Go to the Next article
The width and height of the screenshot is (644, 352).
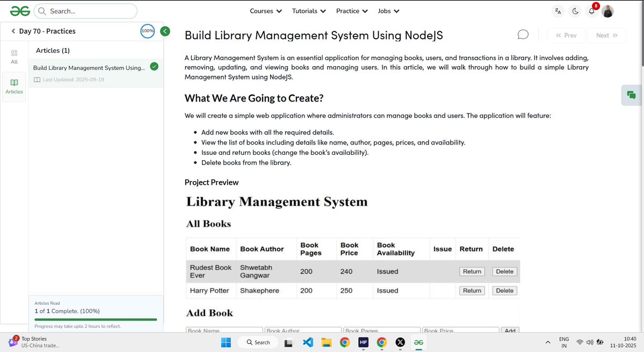pyautogui.click(x=606, y=35)
